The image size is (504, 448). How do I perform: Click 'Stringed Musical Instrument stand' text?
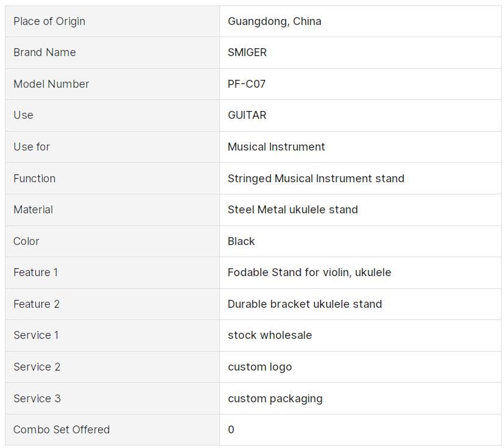point(316,179)
